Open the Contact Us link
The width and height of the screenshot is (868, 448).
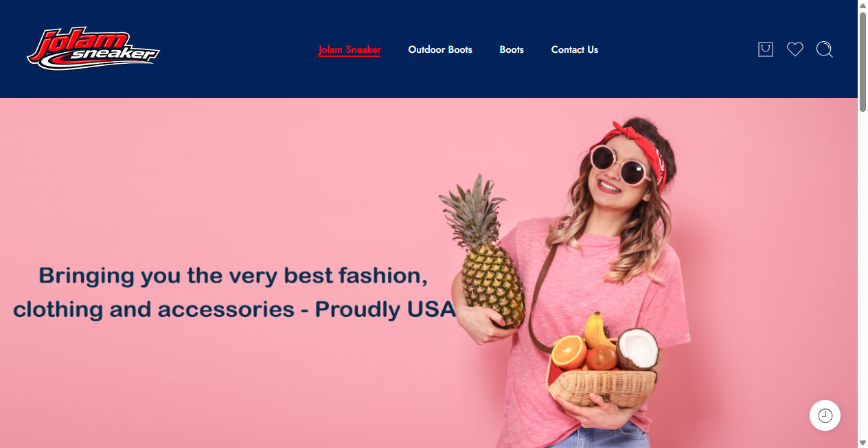(x=575, y=49)
